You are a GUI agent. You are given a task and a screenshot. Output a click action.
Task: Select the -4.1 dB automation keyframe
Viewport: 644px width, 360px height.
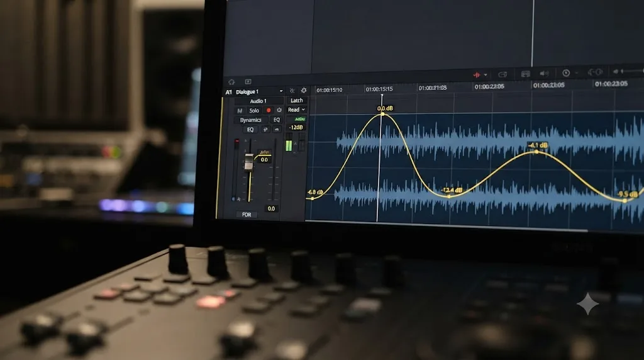(536, 152)
